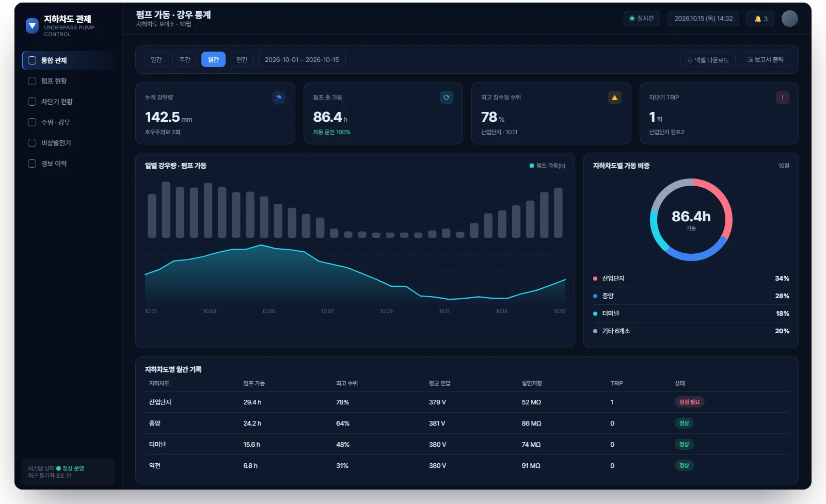This screenshot has height=504, width=826.
Task: Click the rain icon on the 누적 강우량 card
Action: point(278,97)
